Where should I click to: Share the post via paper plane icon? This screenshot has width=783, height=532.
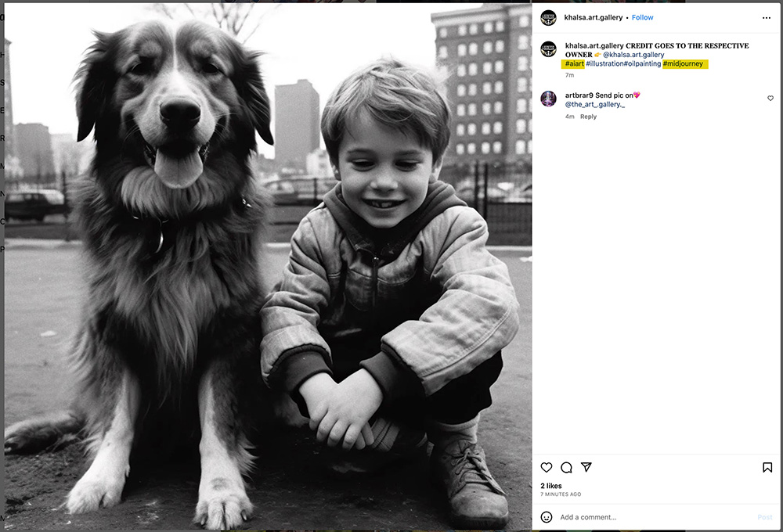[586, 467]
